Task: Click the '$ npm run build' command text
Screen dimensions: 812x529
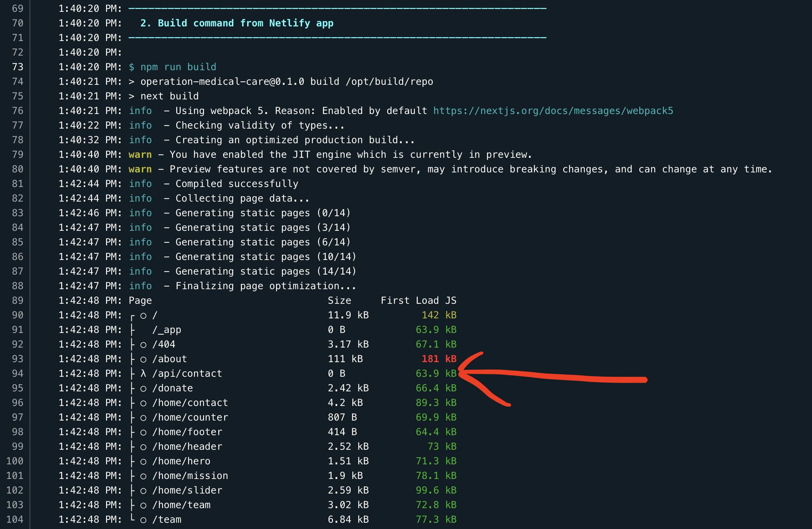Action: (172, 67)
